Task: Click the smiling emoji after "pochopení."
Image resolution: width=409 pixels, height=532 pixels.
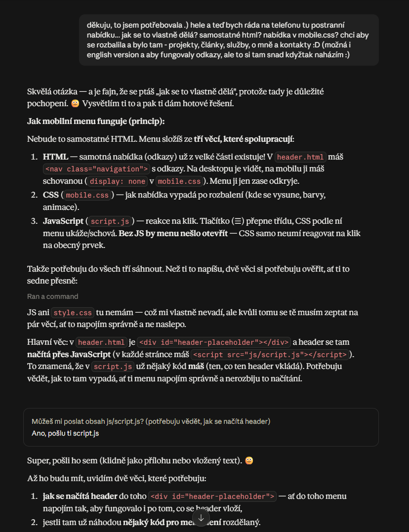Action: [x=75, y=103]
